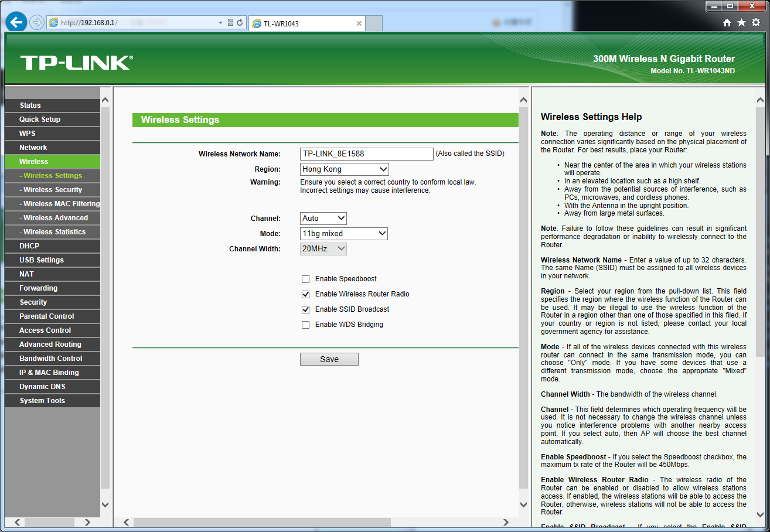Click the TP-LINK logo in the header
The image size is (770, 532).
(x=76, y=63)
